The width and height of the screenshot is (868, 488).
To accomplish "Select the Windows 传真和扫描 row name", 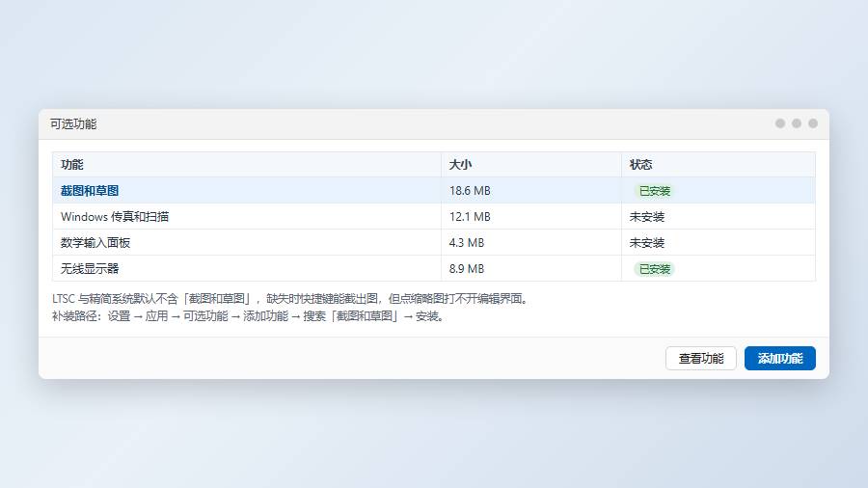I will coord(115,216).
